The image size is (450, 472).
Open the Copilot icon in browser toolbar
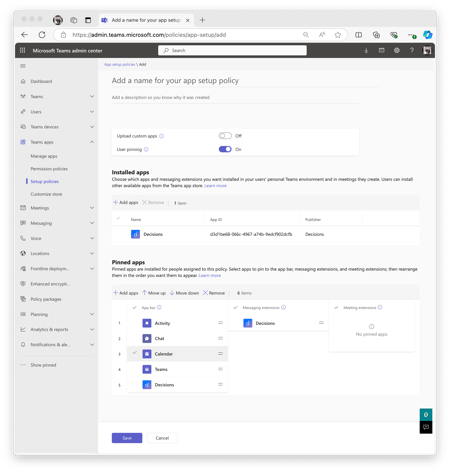pyautogui.click(x=427, y=35)
